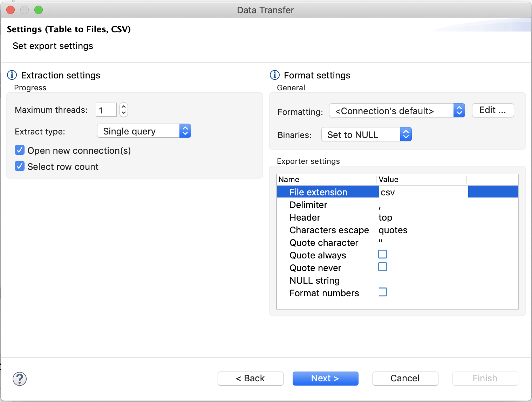Open the Binaries dropdown menu
Viewport: 532px width, 402px height.
[x=366, y=134]
